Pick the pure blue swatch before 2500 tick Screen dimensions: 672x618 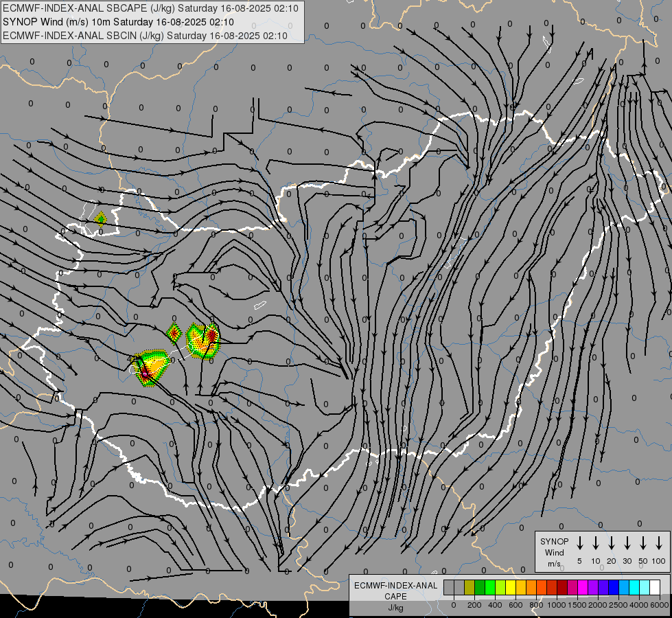click(x=613, y=588)
